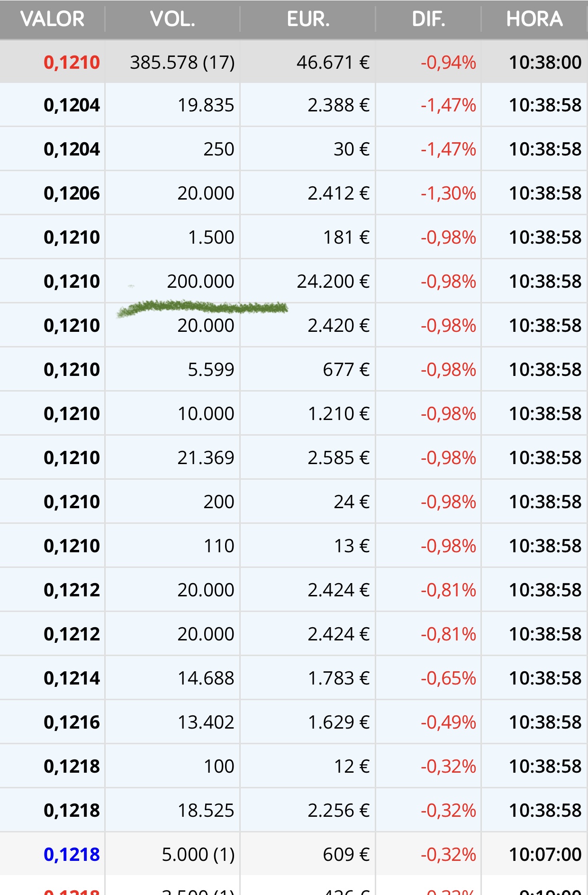The image size is (588, 895).
Task: Select the 677 € amount cell
Action: [x=346, y=369]
